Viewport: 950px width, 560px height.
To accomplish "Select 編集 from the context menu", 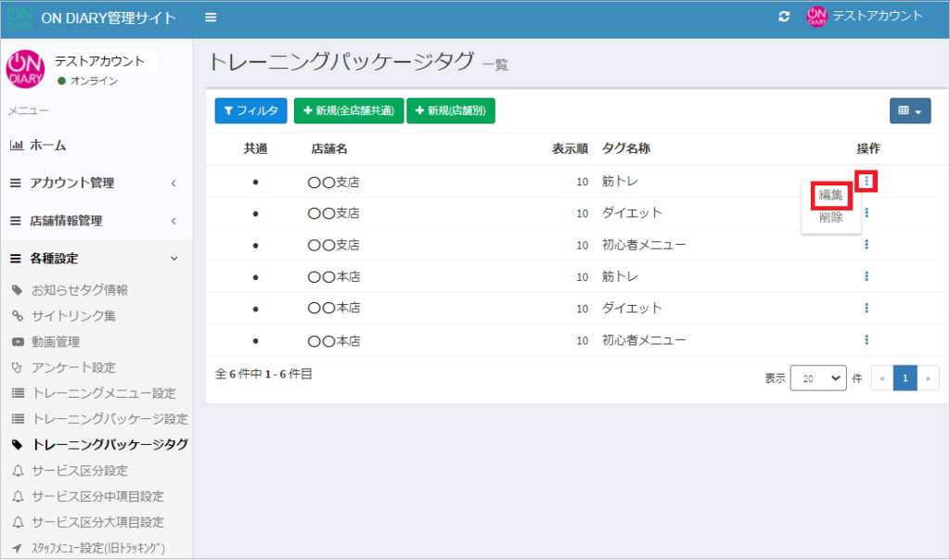I will tap(830, 196).
